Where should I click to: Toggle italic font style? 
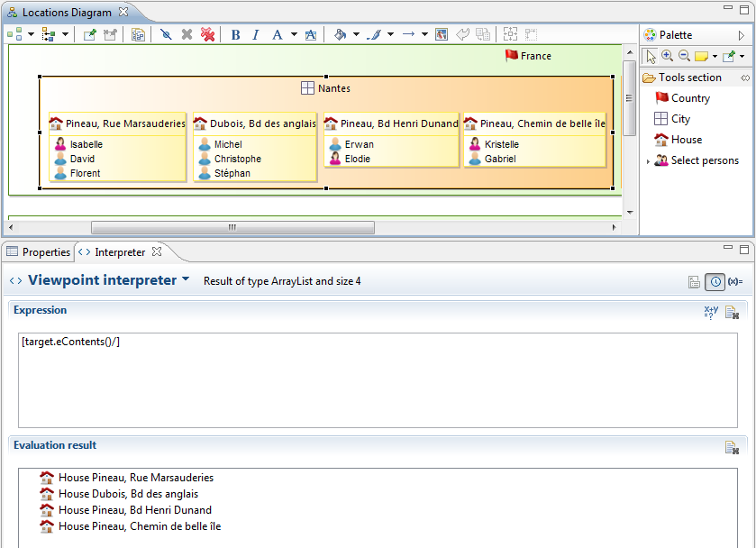pos(255,34)
